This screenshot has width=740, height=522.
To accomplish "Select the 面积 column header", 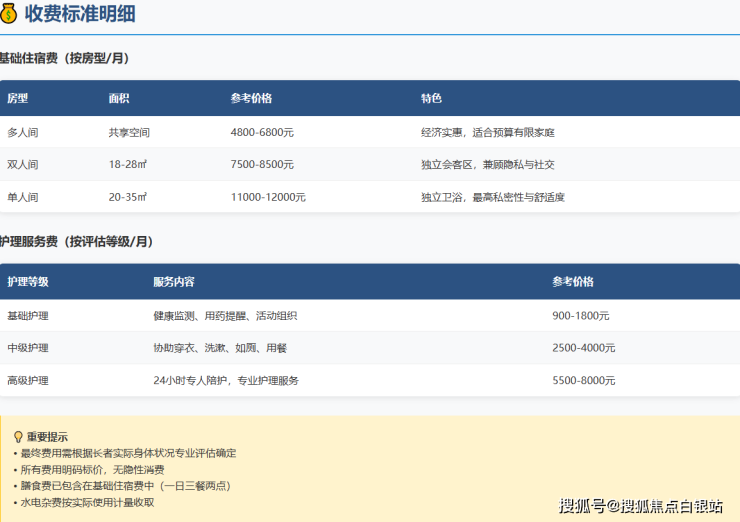I will (119, 99).
